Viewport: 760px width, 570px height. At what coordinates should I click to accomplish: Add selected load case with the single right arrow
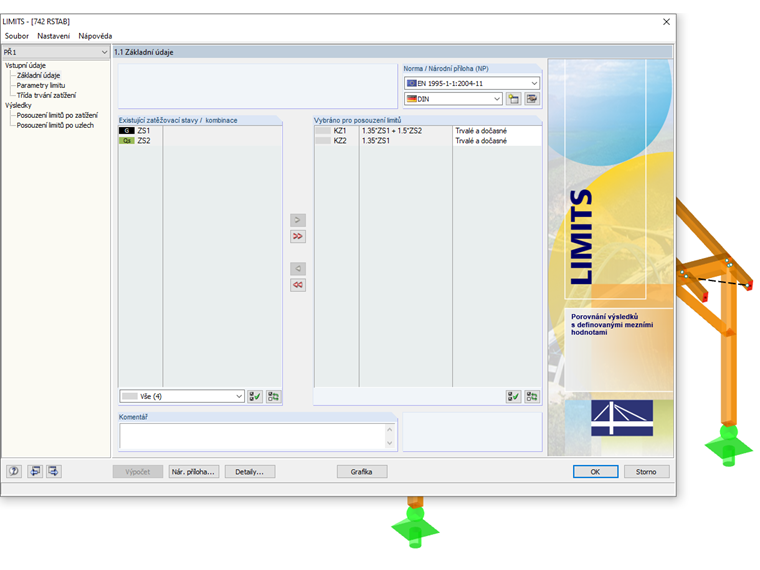pyautogui.click(x=298, y=220)
